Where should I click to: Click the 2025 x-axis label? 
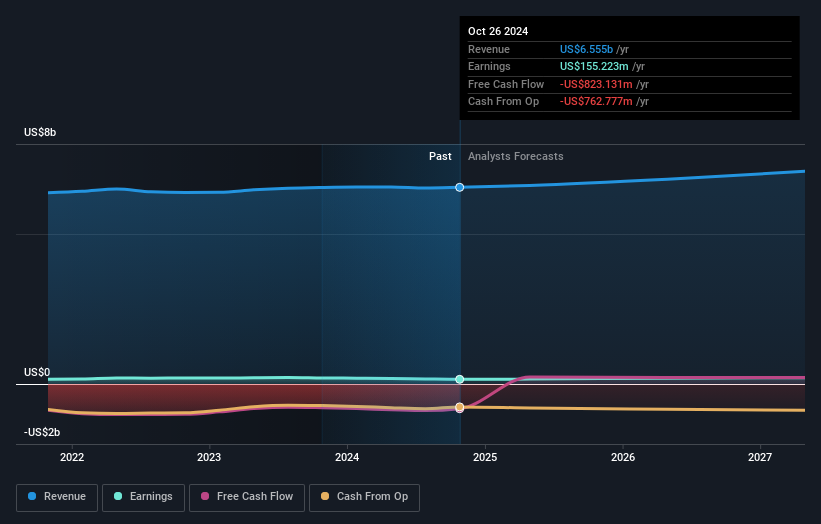(x=485, y=457)
